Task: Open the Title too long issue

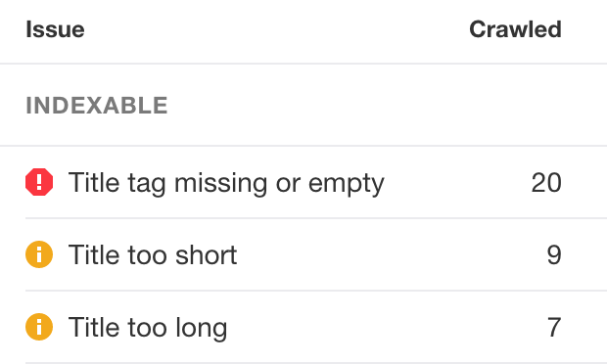Action: pyautogui.click(x=148, y=328)
